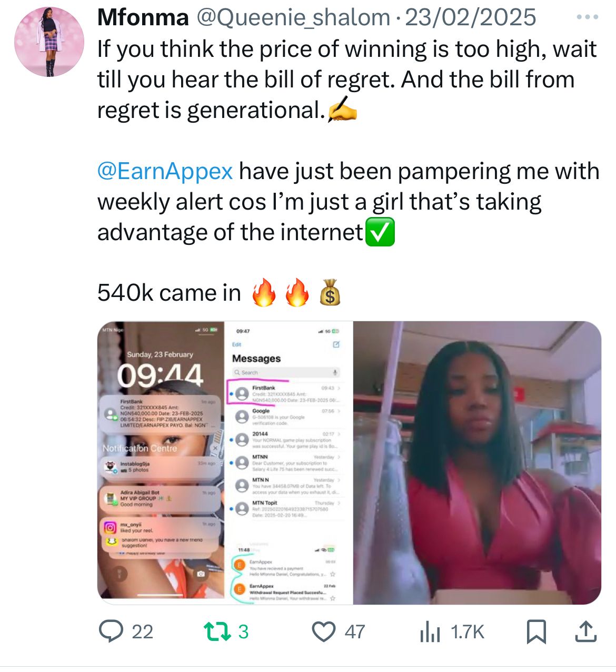The image size is (616, 672).
Task: Open the @Queenie_shalom handle
Action: 293,18
